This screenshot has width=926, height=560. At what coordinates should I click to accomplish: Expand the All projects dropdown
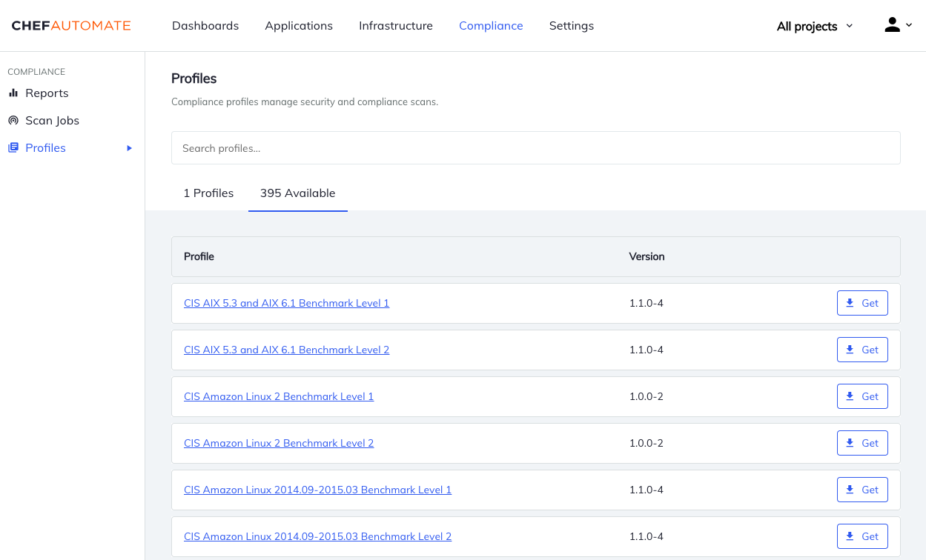pyautogui.click(x=814, y=26)
